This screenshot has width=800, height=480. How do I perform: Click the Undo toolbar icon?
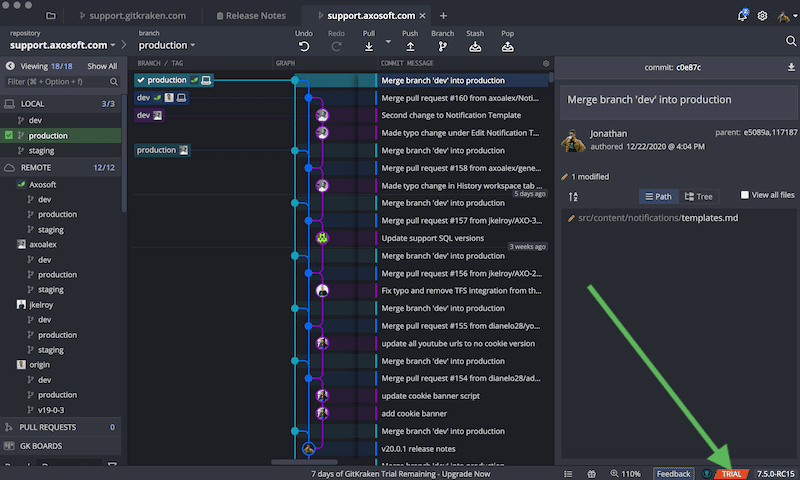304,46
